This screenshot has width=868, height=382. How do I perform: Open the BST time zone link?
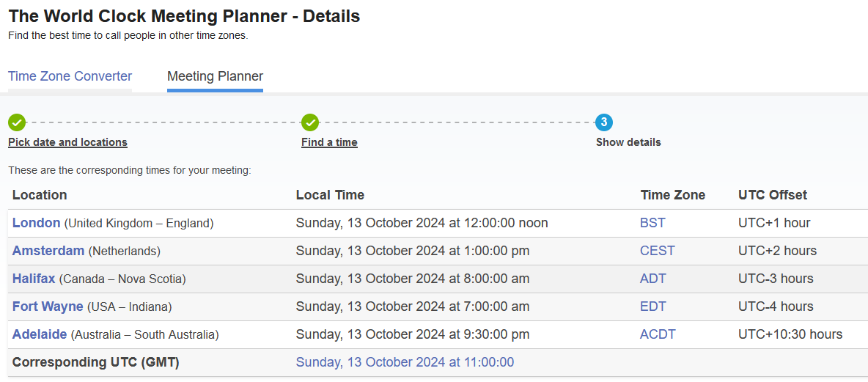coord(652,223)
